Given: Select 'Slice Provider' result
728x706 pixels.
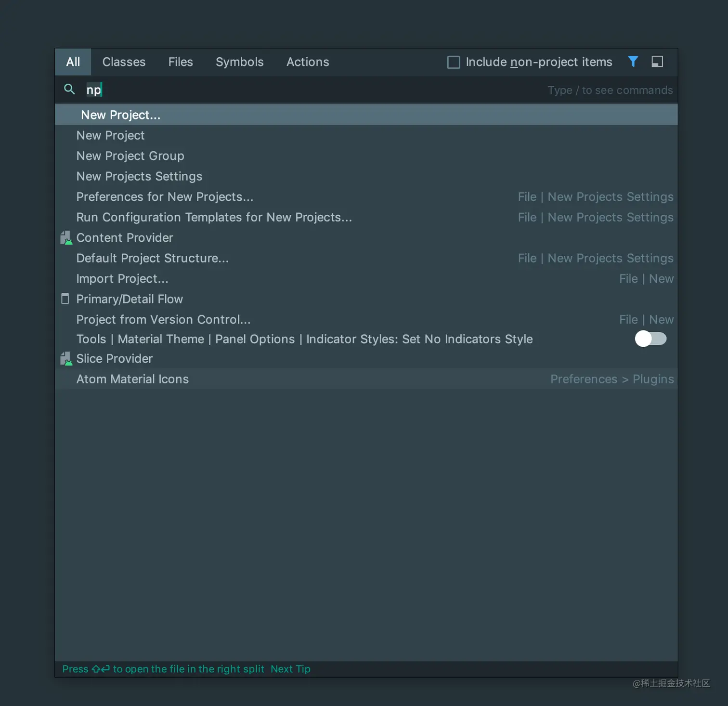Looking at the screenshot, I should click(x=366, y=359).
